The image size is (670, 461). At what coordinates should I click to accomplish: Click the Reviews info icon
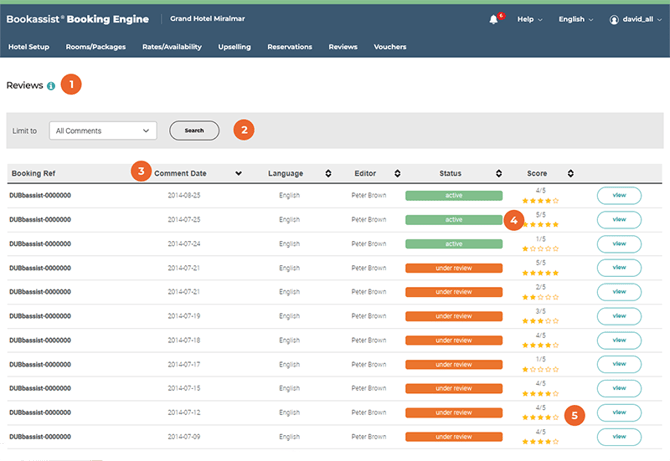(x=51, y=86)
